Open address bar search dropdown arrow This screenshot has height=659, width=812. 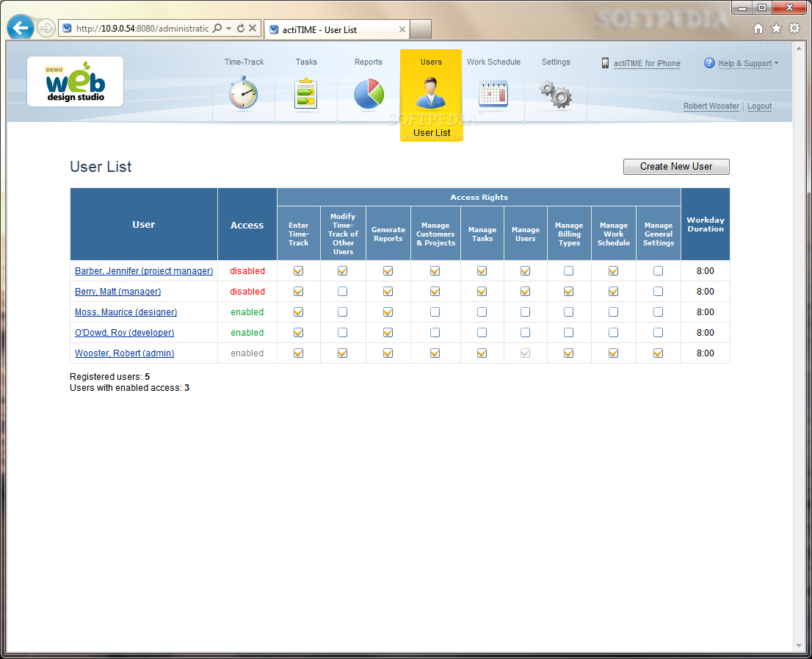[x=228, y=29]
